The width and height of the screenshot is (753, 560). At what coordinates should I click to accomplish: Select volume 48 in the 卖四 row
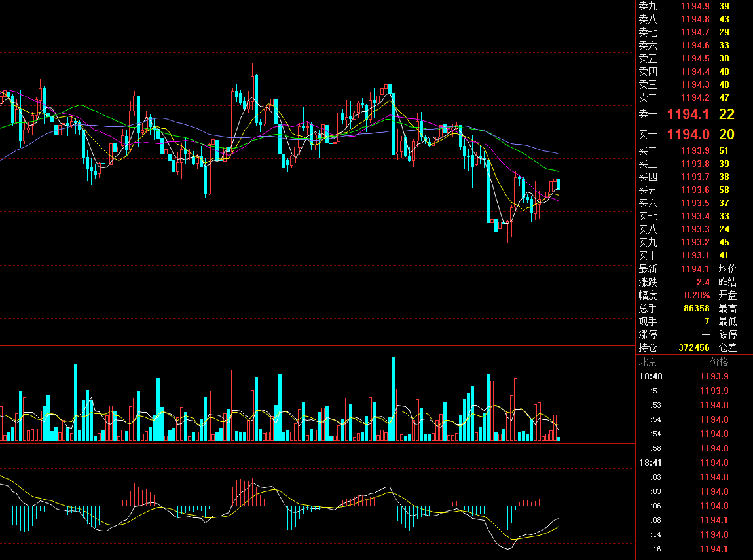(x=724, y=71)
